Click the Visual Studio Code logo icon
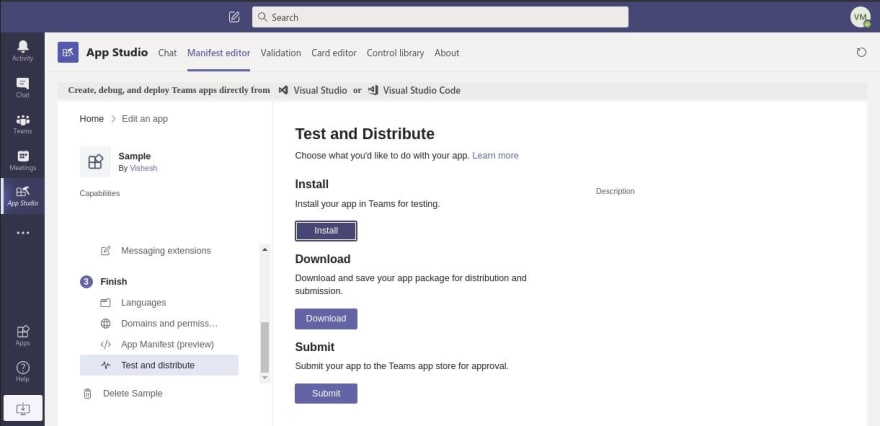The height and width of the screenshot is (426, 880). (x=373, y=90)
